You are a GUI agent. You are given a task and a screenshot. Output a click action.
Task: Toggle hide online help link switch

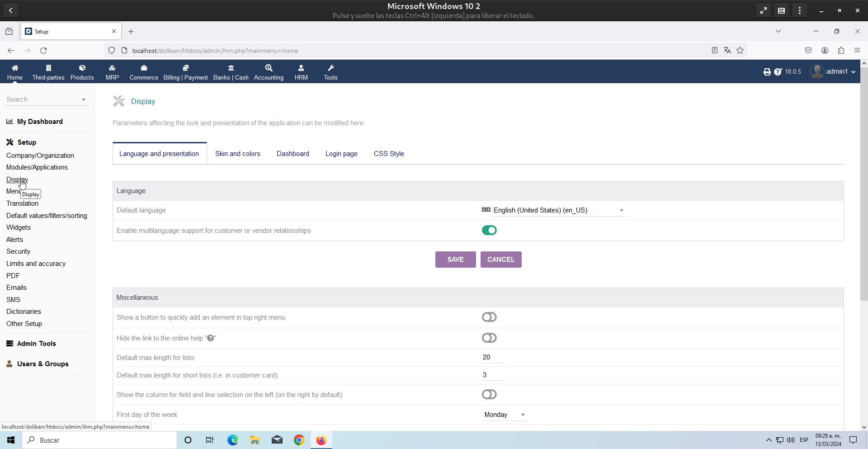point(489,338)
